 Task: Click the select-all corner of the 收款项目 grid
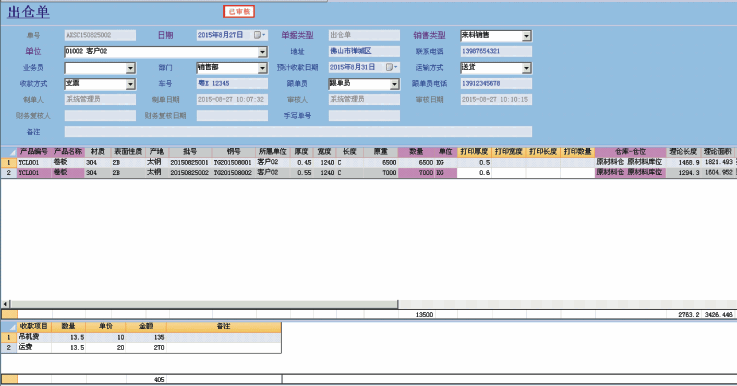pyautogui.click(x=9, y=326)
